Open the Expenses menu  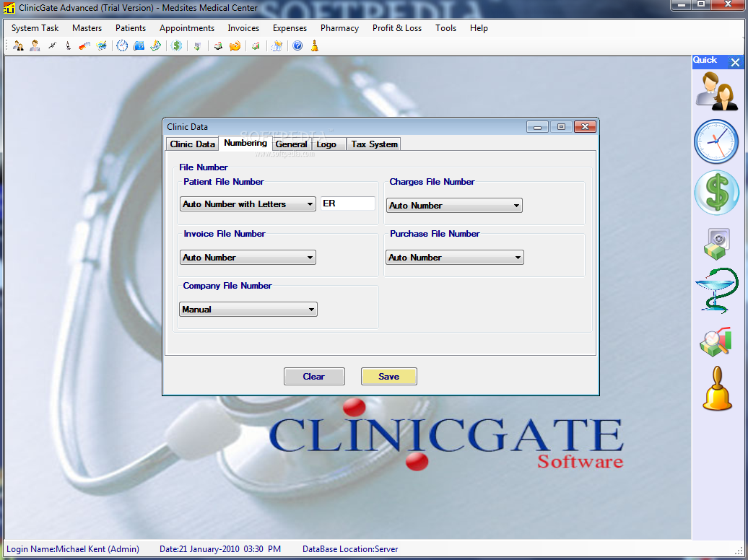(290, 28)
